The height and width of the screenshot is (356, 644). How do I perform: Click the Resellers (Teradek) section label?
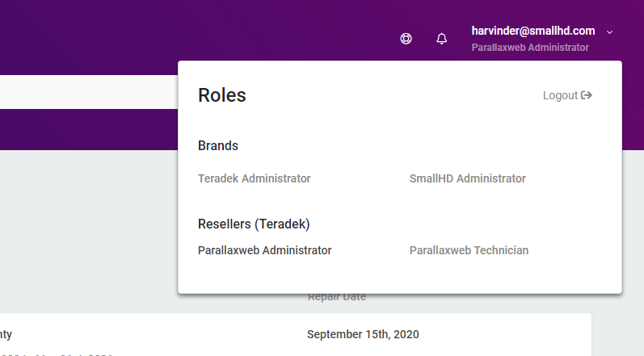pos(254,224)
